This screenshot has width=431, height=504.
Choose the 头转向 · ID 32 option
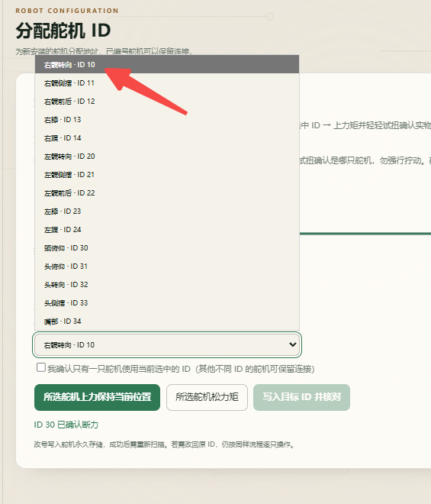167,285
